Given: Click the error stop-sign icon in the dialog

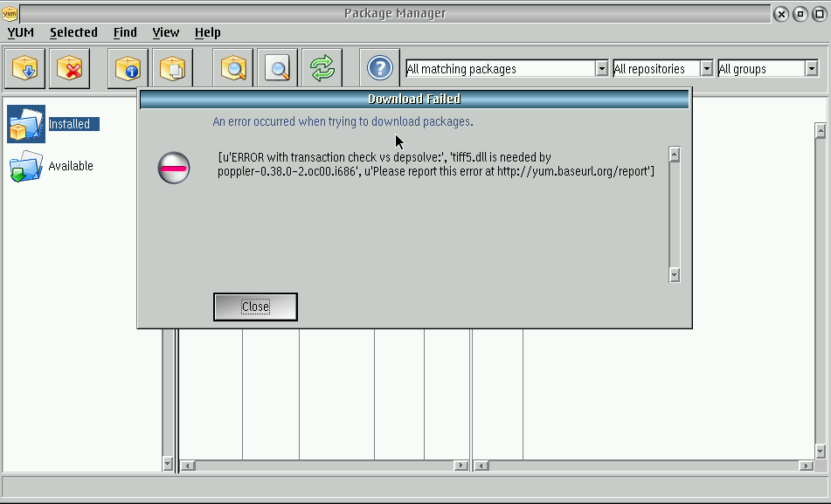Looking at the screenshot, I should (173, 167).
